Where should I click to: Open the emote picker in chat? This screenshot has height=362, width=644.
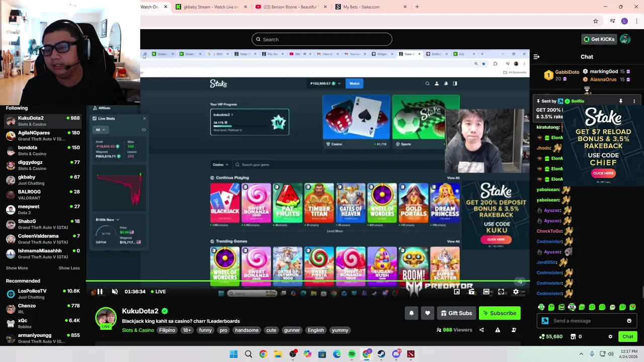tap(629, 321)
